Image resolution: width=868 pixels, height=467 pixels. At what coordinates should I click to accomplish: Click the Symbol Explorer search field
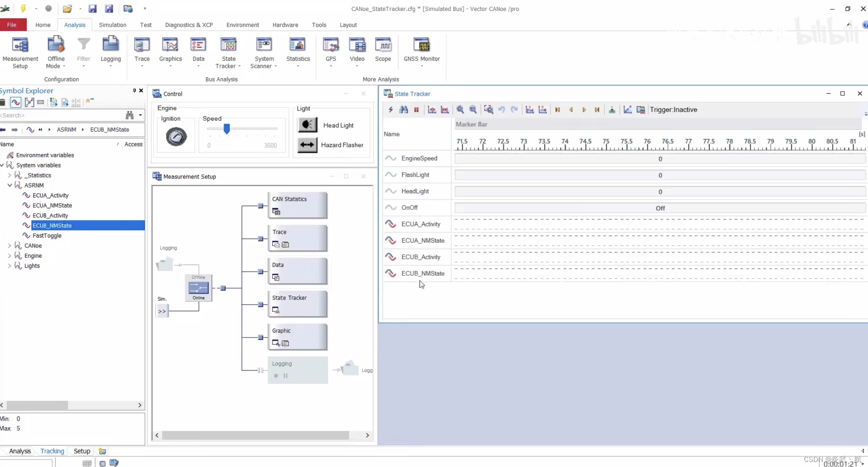pos(59,115)
